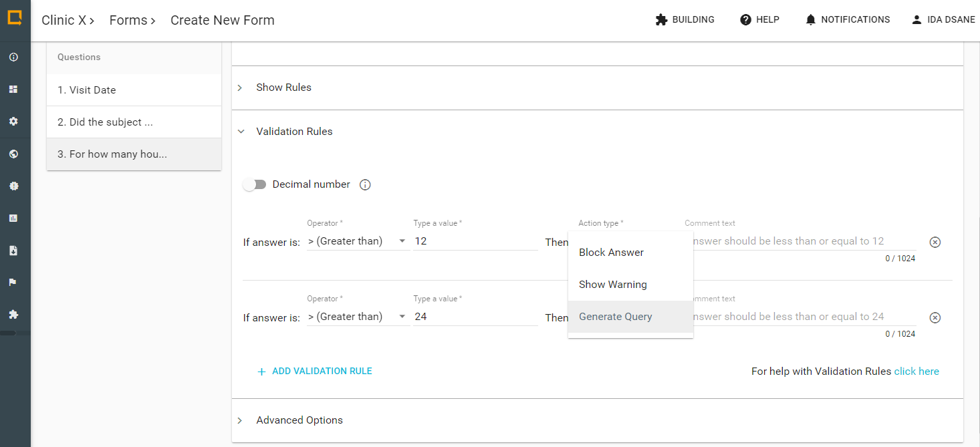Choose Block Answer action type
Viewport: 980px width, 447px height.
[x=611, y=253]
